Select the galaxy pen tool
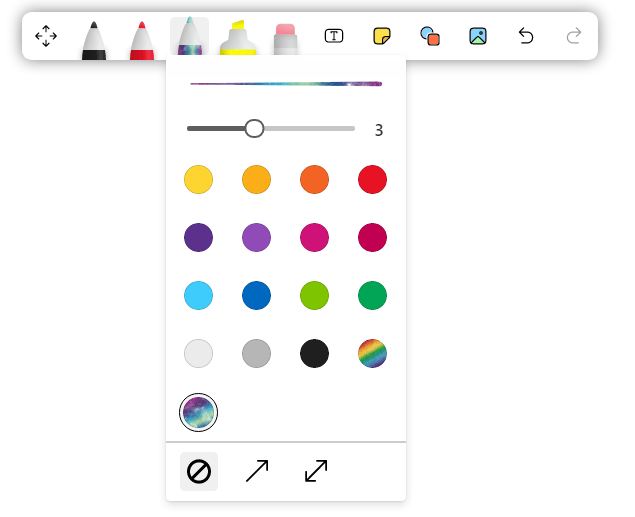 coord(189,38)
